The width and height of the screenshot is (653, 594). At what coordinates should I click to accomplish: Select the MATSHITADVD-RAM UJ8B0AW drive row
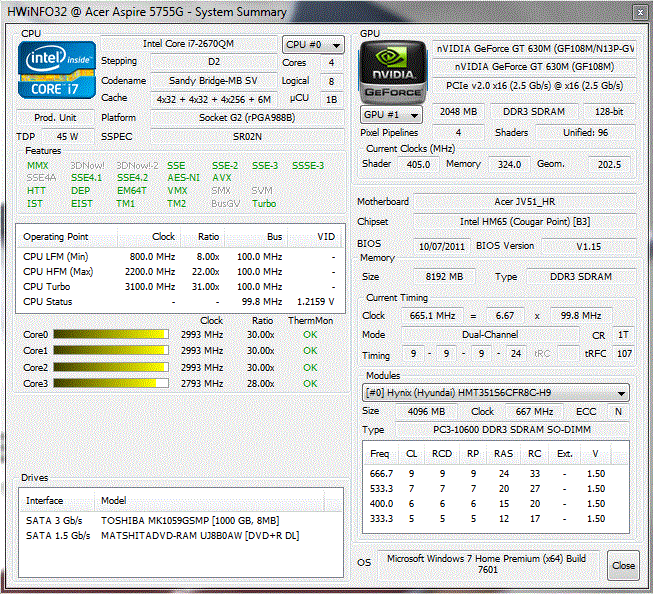pyautogui.click(x=180, y=536)
